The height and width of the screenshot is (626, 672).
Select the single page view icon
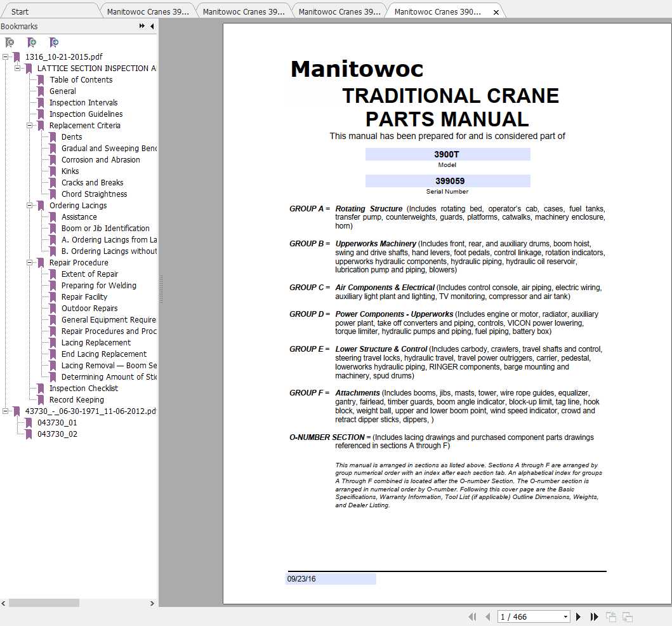pos(610,616)
